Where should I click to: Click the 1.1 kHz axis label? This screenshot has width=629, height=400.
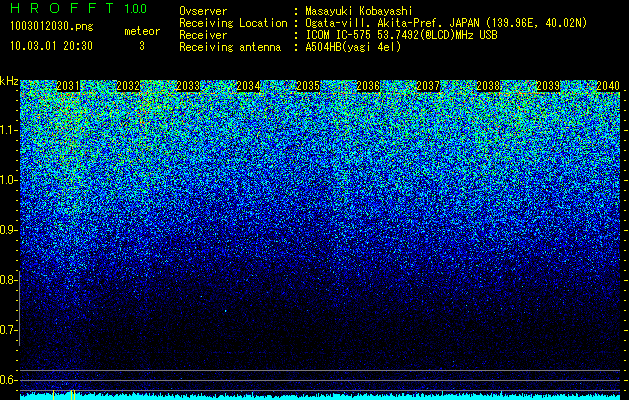pos(9,130)
